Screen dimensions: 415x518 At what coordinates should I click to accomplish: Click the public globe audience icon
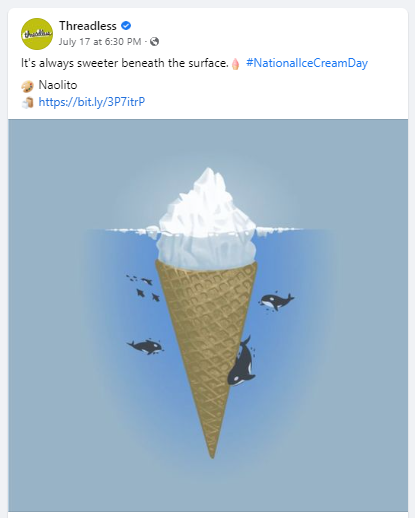pyautogui.click(x=154, y=41)
